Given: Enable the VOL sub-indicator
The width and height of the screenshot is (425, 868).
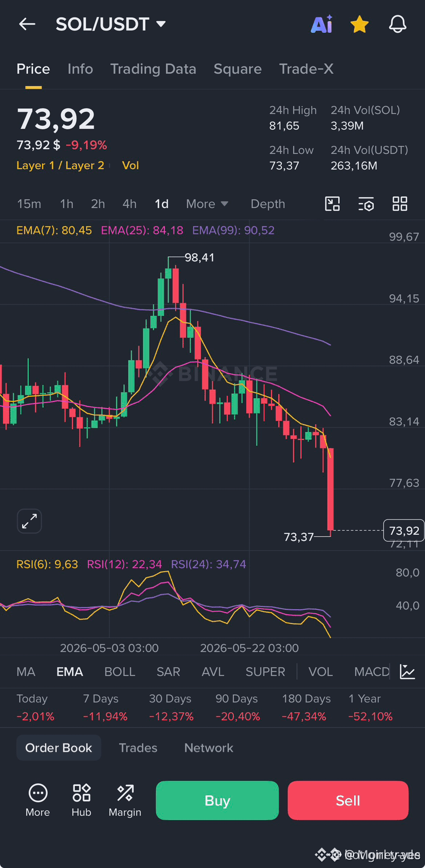Looking at the screenshot, I should [x=321, y=672].
